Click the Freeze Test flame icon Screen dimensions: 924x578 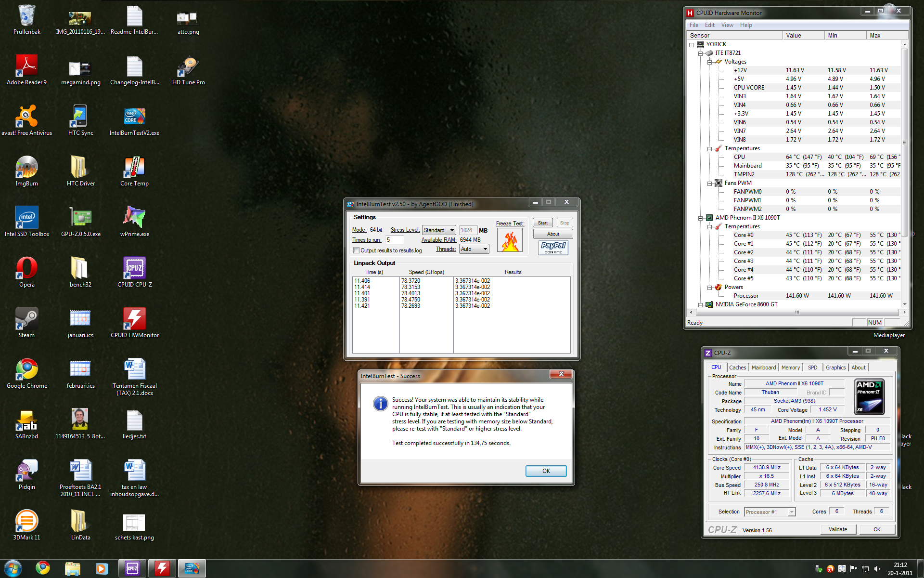[x=510, y=240]
